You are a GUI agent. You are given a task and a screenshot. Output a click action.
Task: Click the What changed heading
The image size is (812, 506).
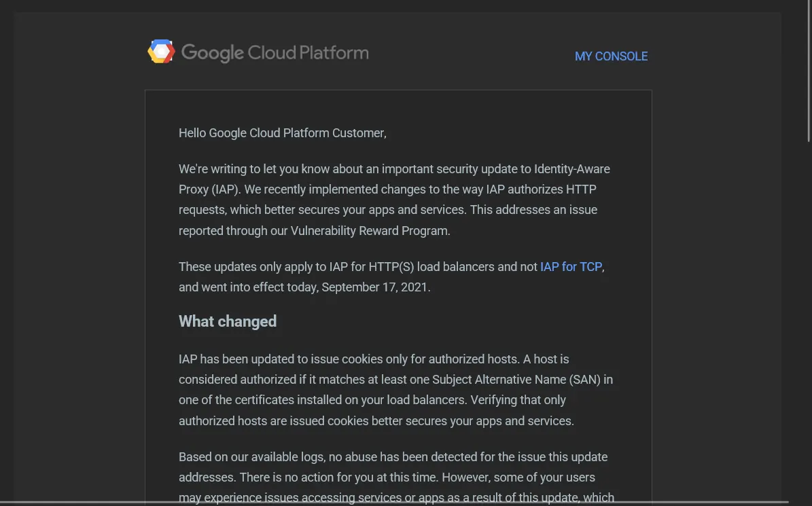228,321
